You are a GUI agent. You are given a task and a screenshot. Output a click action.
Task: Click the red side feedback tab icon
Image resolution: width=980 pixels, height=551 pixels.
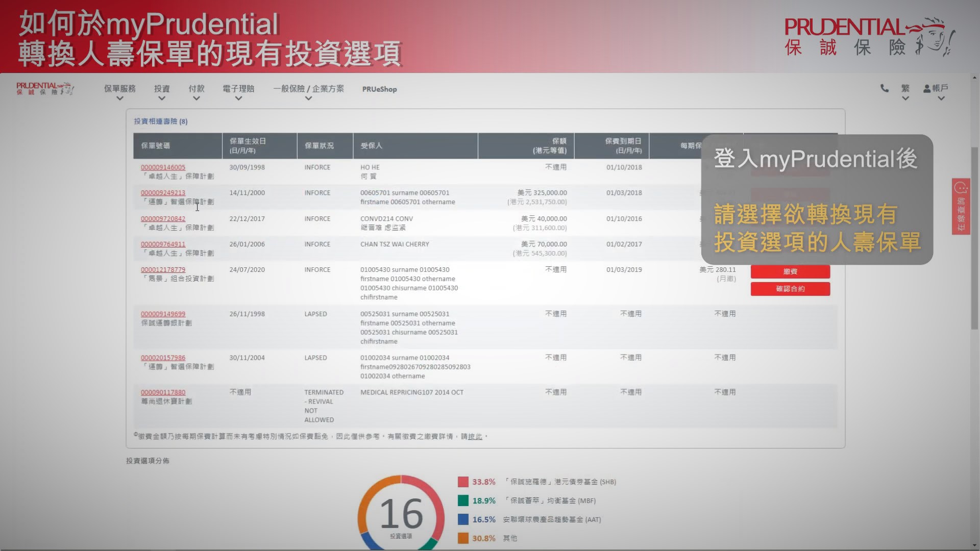(x=961, y=207)
